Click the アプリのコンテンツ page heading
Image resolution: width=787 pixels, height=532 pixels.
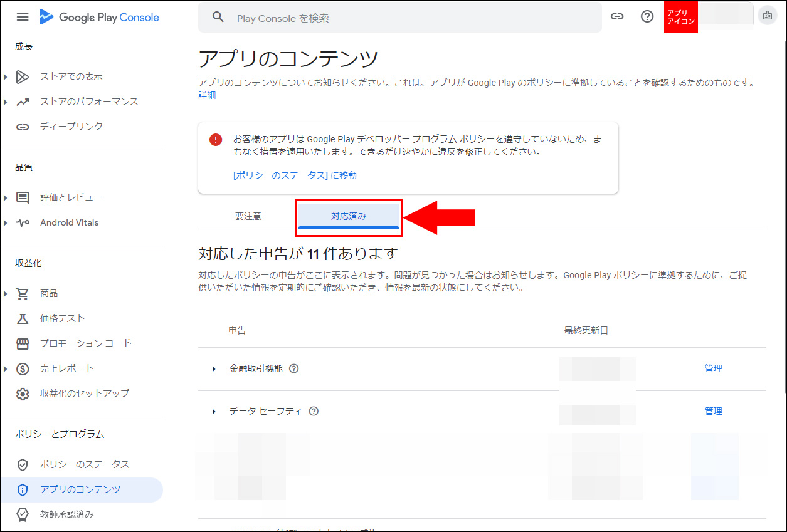288,60
